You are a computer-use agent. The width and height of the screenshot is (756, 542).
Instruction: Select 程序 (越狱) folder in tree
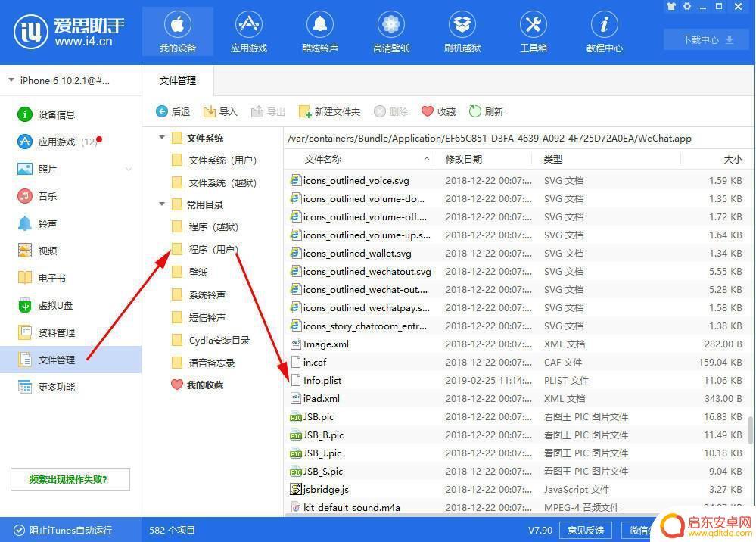pyautogui.click(x=205, y=226)
